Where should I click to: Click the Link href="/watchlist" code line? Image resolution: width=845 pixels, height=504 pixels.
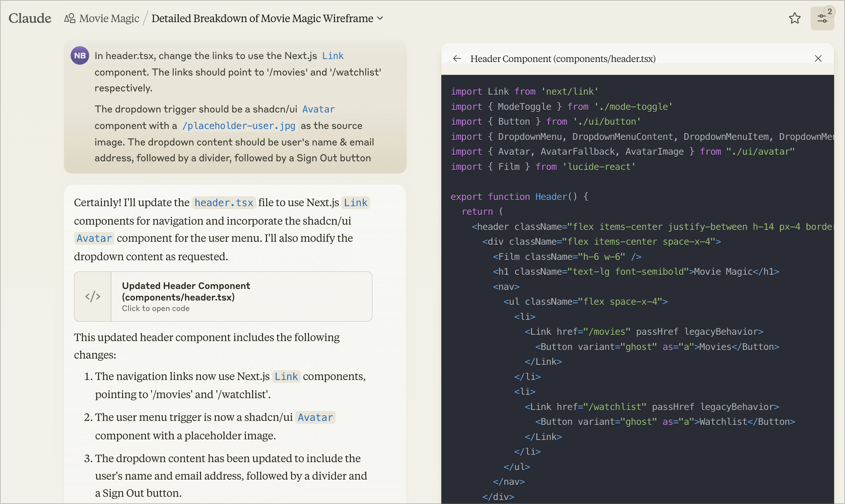coord(652,407)
